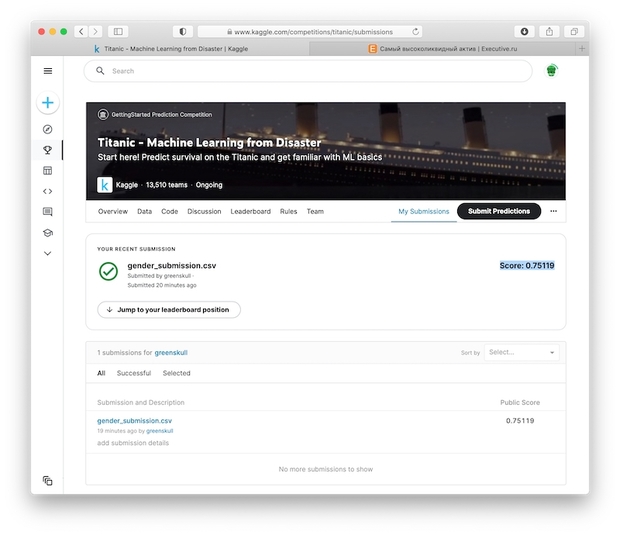Open the green skull profile avatar
The width and height of the screenshot is (620, 535).
[551, 71]
